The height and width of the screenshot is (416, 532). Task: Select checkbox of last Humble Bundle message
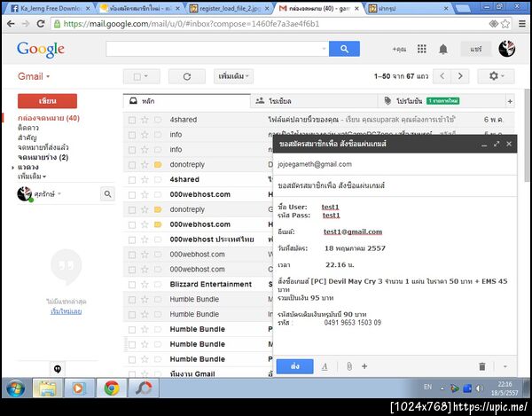pos(132,359)
